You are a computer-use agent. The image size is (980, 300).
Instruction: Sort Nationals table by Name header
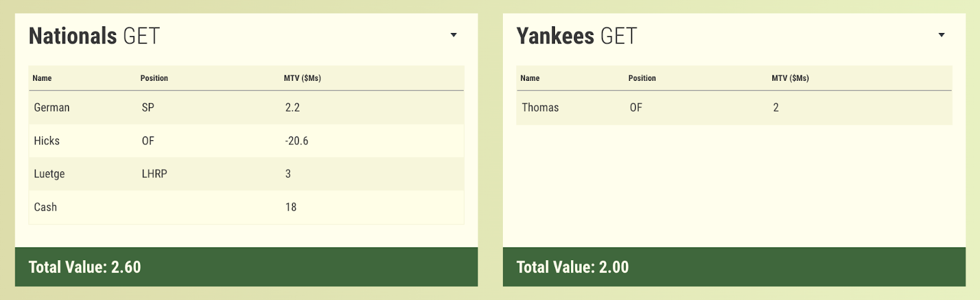(x=42, y=78)
